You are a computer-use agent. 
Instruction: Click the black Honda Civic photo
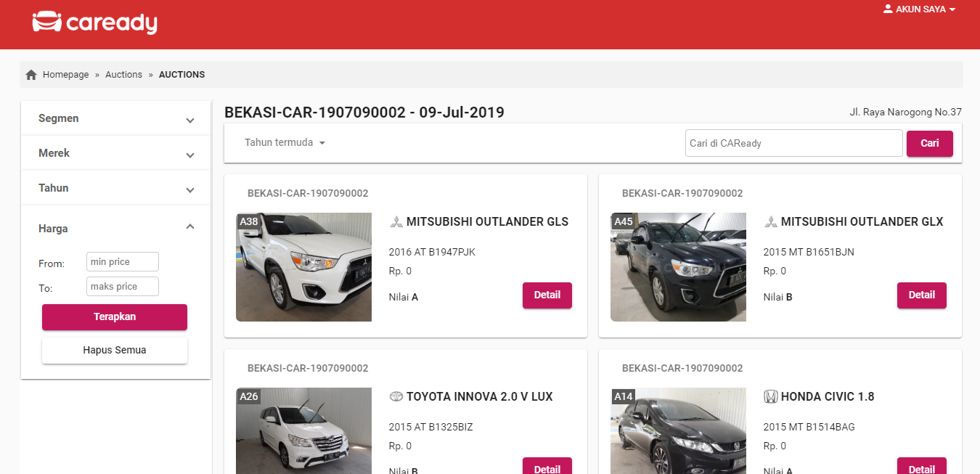[x=678, y=431]
